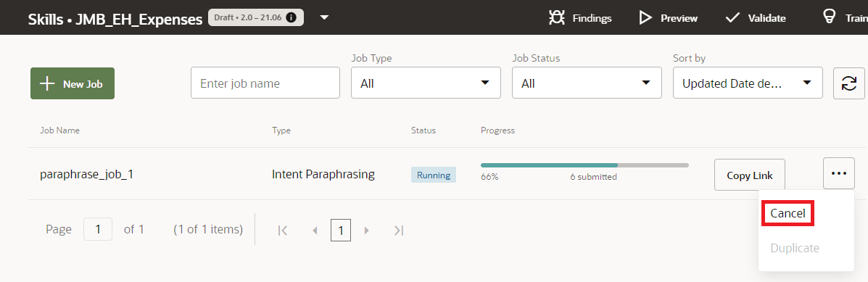Screen dimensions: 868x282
Task: Expand the skill version dropdown arrow
Action: pyautogui.click(x=324, y=17)
